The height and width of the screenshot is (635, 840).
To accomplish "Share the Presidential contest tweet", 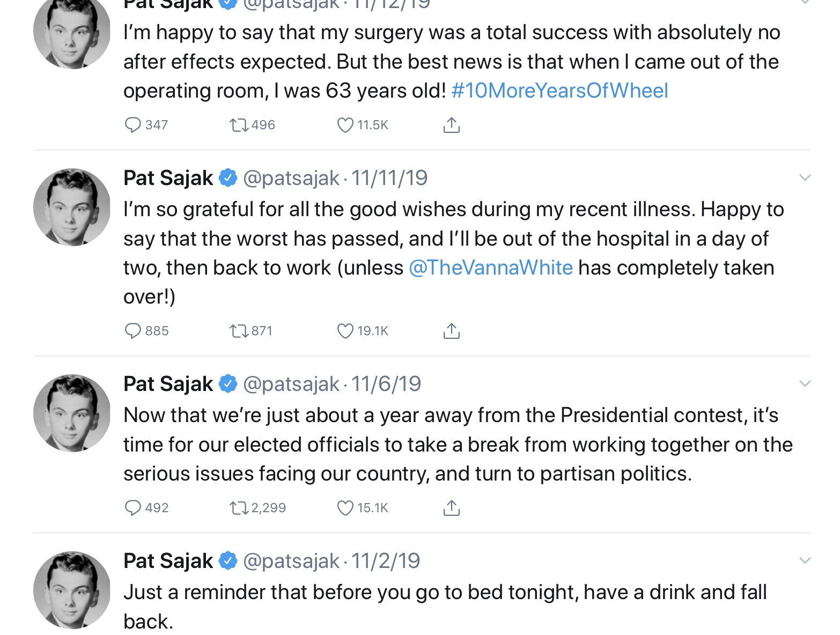I will point(452,508).
